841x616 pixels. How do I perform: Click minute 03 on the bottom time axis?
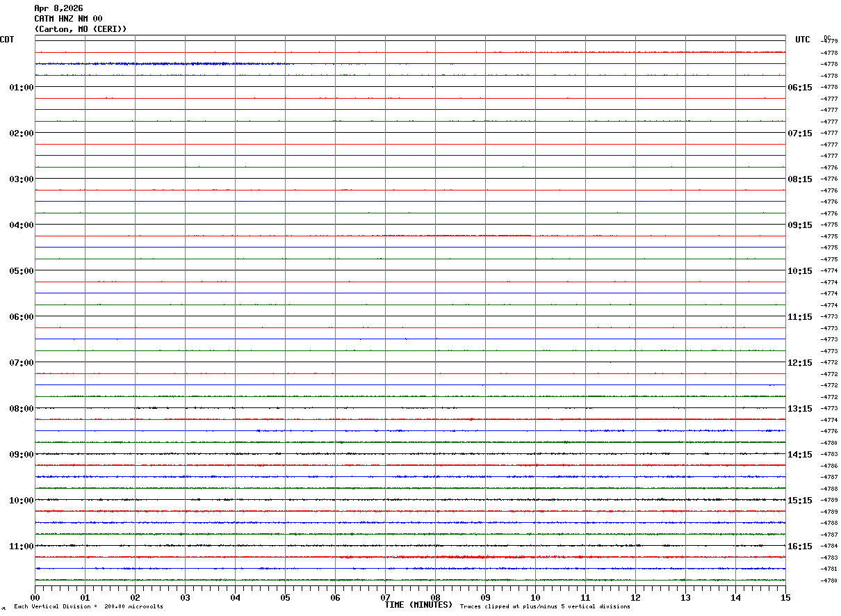pyautogui.click(x=185, y=597)
